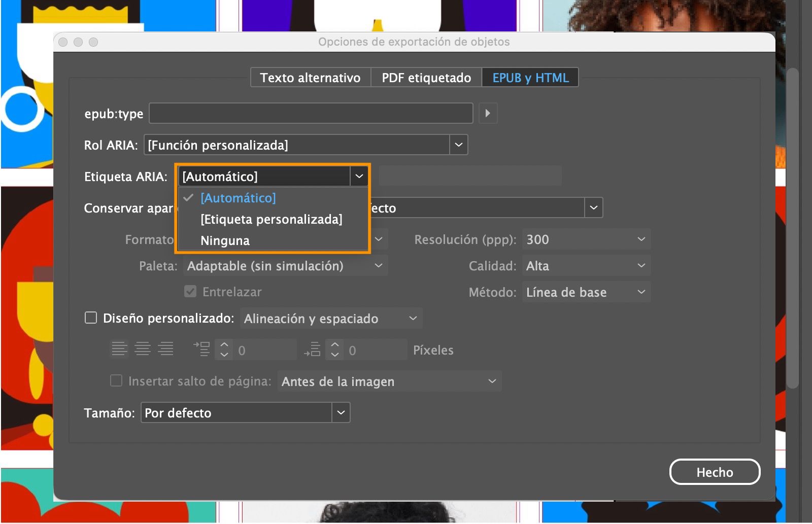Select the align center icon
The image size is (812, 524).
point(143,348)
